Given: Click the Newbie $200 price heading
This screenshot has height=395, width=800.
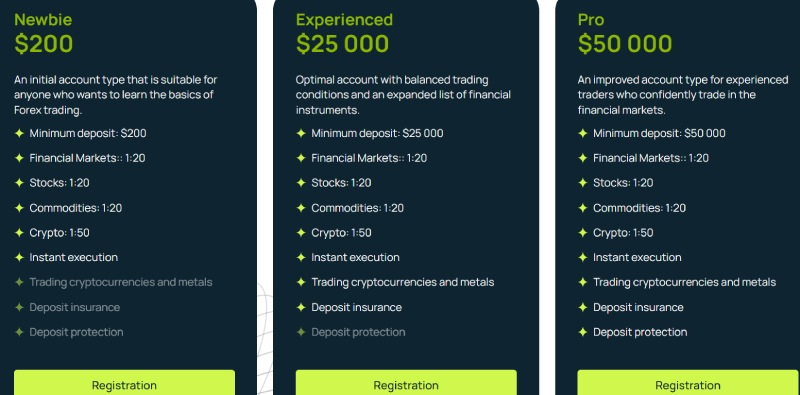Looking at the screenshot, I should 44,44.
